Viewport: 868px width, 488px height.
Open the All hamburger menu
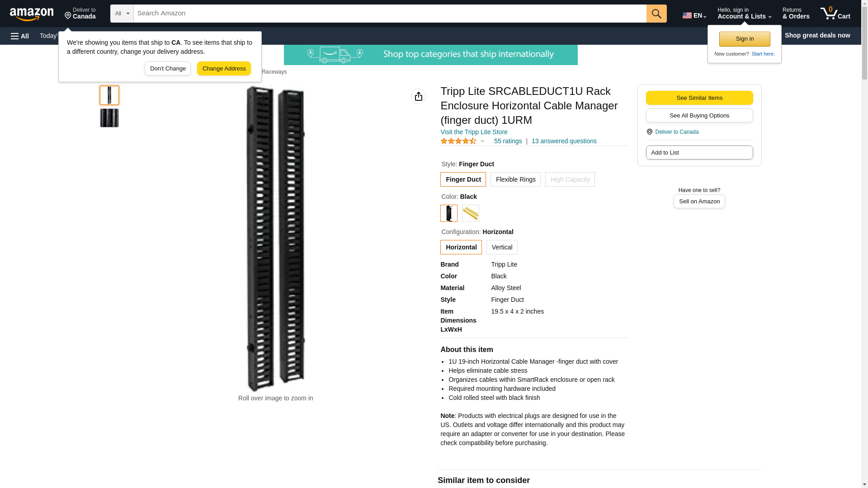pos(20,36)
